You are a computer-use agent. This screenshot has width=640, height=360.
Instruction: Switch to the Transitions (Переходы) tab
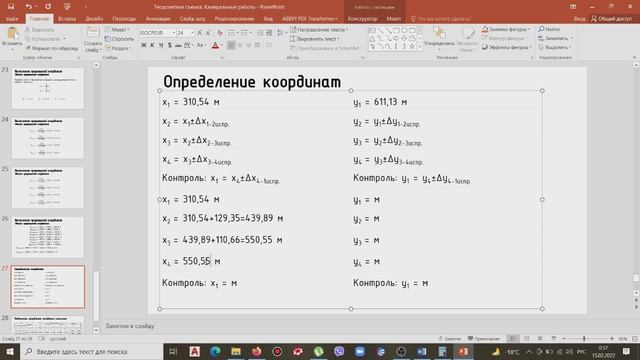click(x=124, y=19)
